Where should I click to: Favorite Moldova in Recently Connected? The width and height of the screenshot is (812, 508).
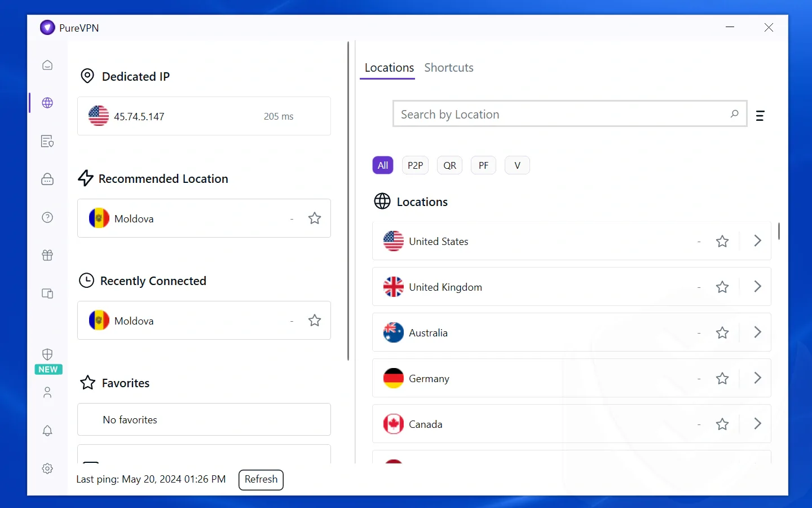point(315,320)
